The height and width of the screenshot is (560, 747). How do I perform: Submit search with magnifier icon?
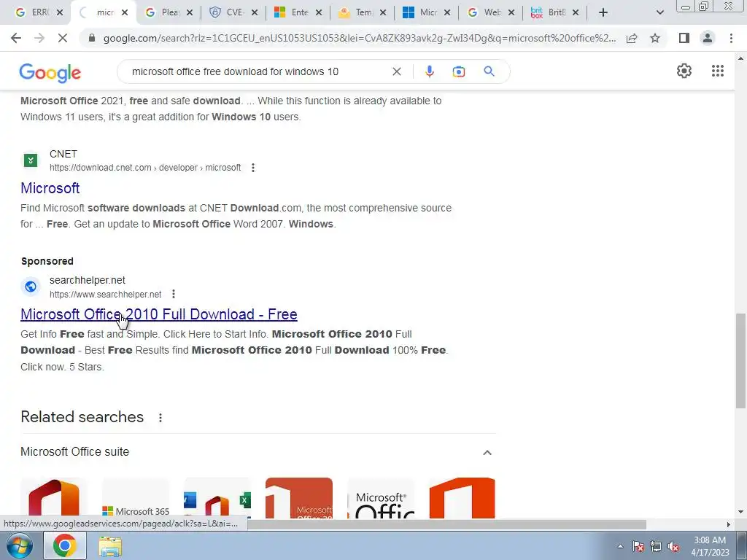coord(489,71)
